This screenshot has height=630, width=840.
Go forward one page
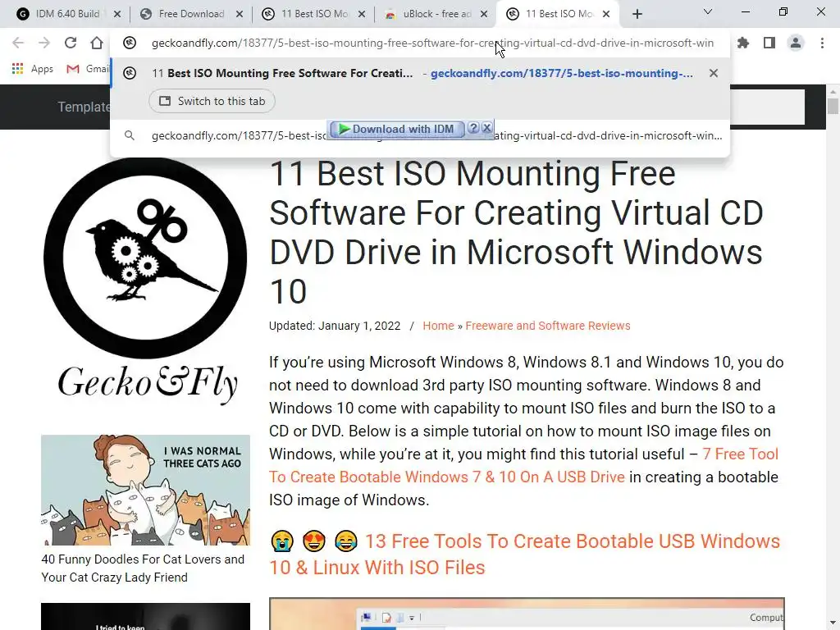44,43
